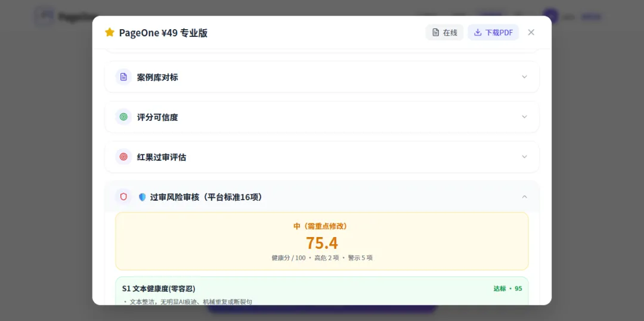
Task: Click the document icon of 案例库对标
Action: pyautogui.click(x=123, y=77)
